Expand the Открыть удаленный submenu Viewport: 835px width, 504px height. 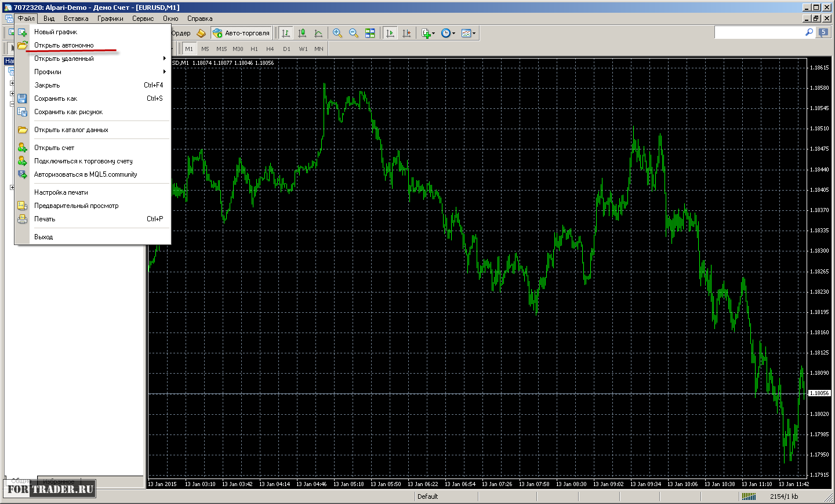[x=93, y=59]
